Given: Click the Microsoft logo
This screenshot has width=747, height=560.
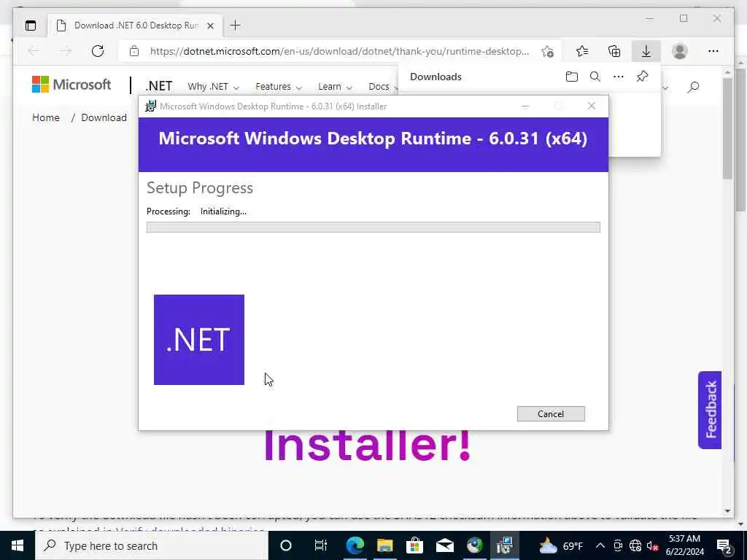Looking at the screenshot, I should [71, 85].
